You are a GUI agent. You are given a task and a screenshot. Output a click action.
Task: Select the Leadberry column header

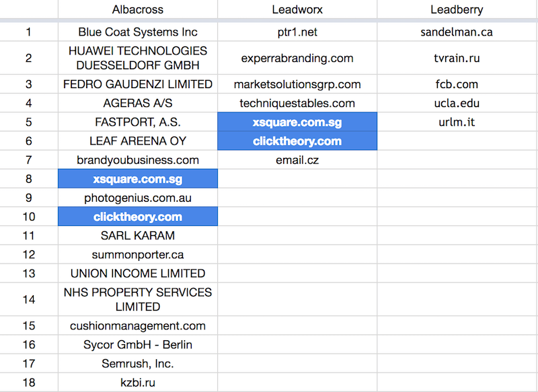(x=457, y=9)
